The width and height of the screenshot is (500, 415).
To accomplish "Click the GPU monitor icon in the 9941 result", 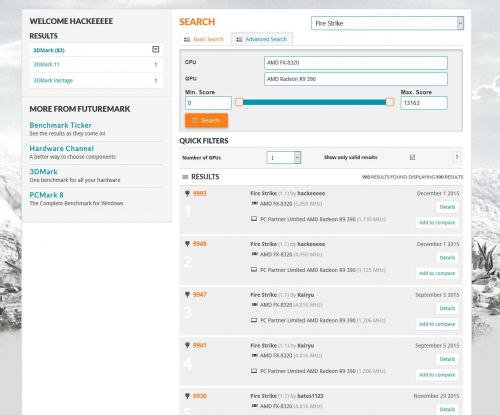I will click(x=254, y=371).
